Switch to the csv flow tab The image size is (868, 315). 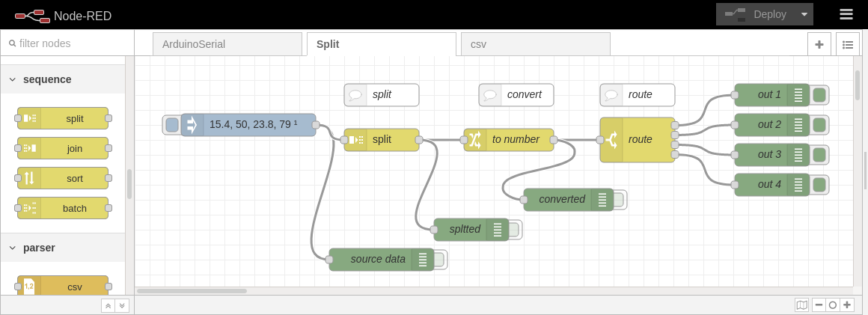(x=535, y=44)
